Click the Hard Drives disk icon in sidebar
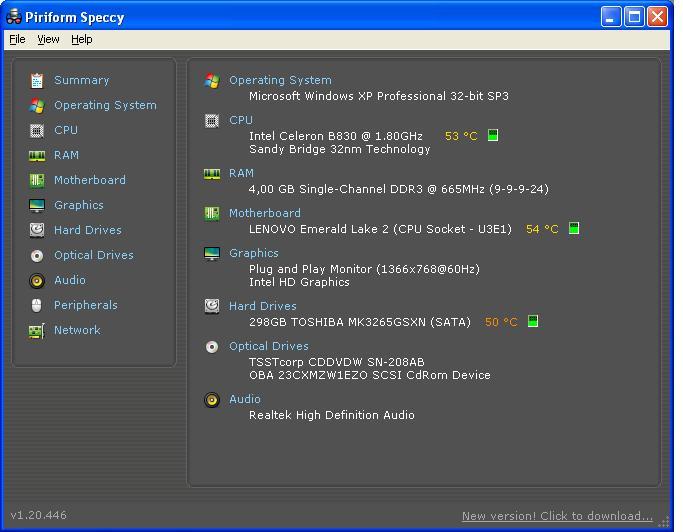Screen dimensions: 683x532 (x=37, y=230)
